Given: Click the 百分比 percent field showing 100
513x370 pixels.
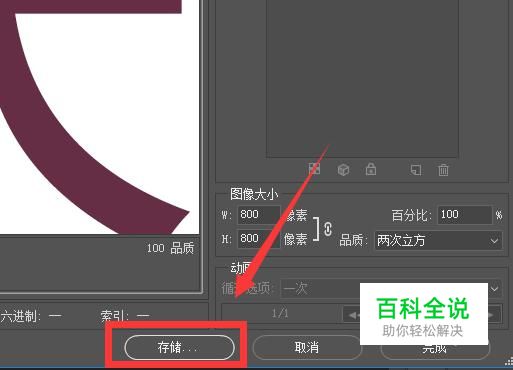Looking at the screenshot, I should 465,214.
